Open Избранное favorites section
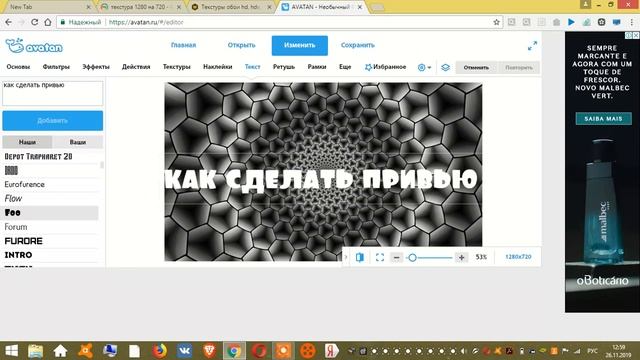 point(385,67)
